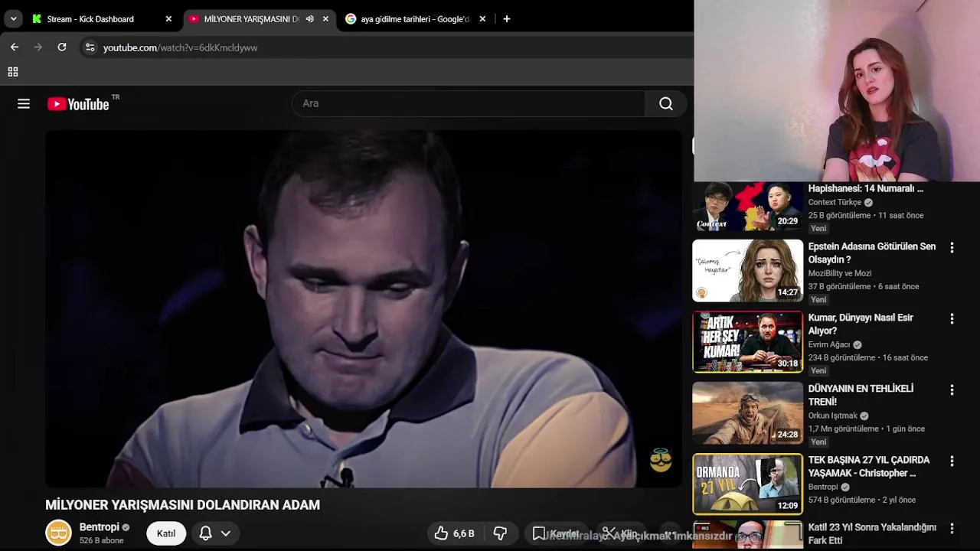The height and width of the screenshot is (551, 980).
Task: Close the Kick Dashboard tab
Action: click(168, 19)
